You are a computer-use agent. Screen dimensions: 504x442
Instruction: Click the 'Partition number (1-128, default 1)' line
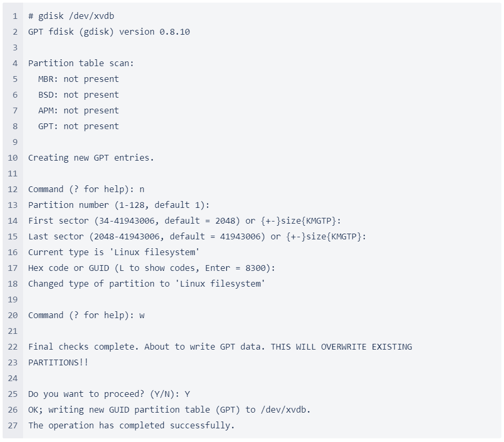(119, 205)
